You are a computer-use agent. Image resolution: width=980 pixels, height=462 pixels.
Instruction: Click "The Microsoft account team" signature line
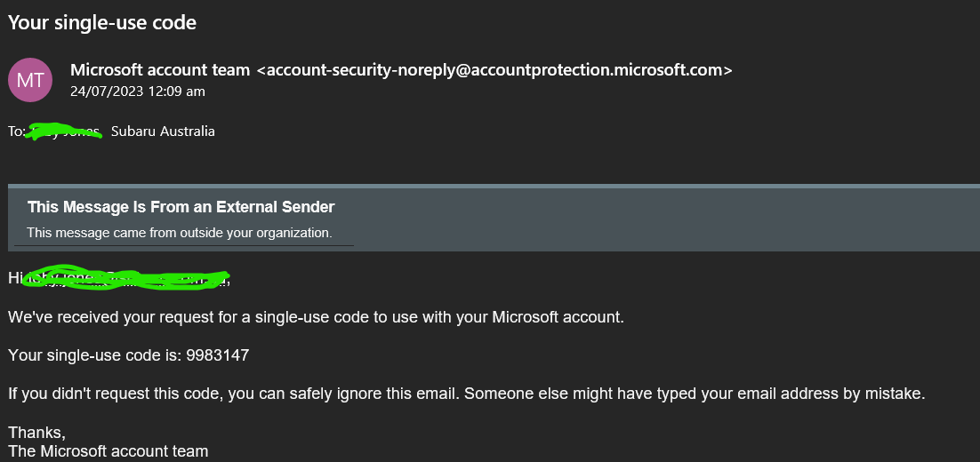point(108,451)
